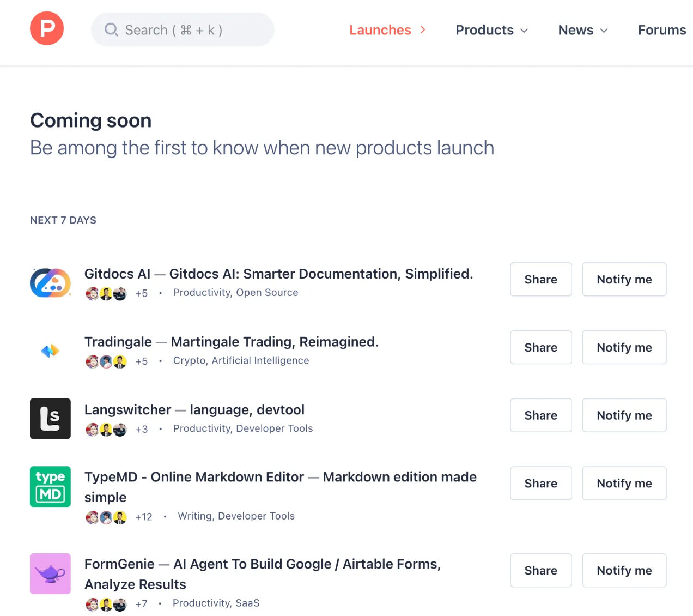Click the chevron next to Launches

pos(423,29)
